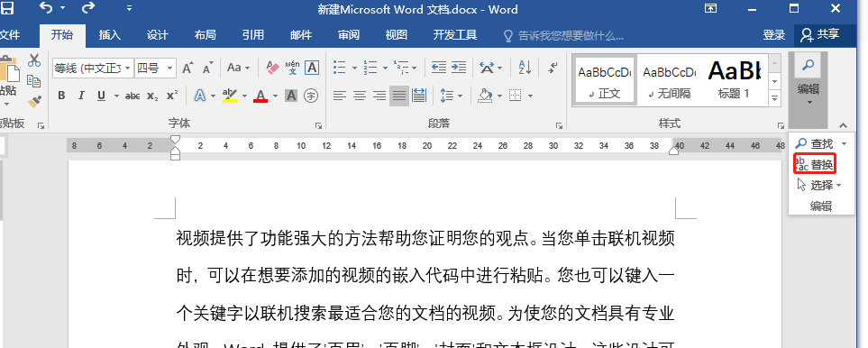Screen dimensions: 868x348
Task: Open the 段落 dialog launcher
Action: (x=558, y=125)
